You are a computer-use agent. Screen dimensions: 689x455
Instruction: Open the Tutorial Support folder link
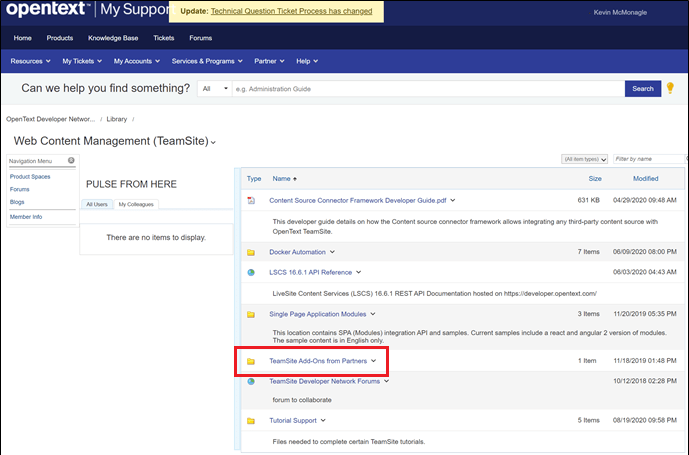click(293, 421)
